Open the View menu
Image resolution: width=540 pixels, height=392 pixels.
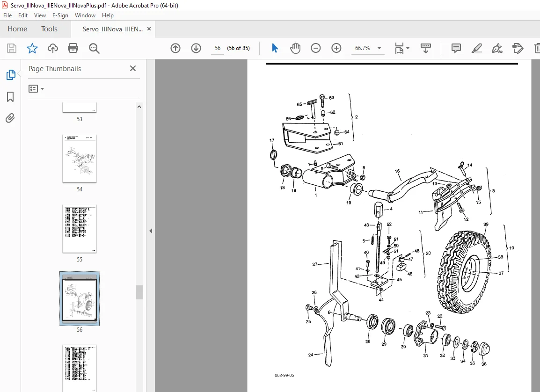(40, 15)
